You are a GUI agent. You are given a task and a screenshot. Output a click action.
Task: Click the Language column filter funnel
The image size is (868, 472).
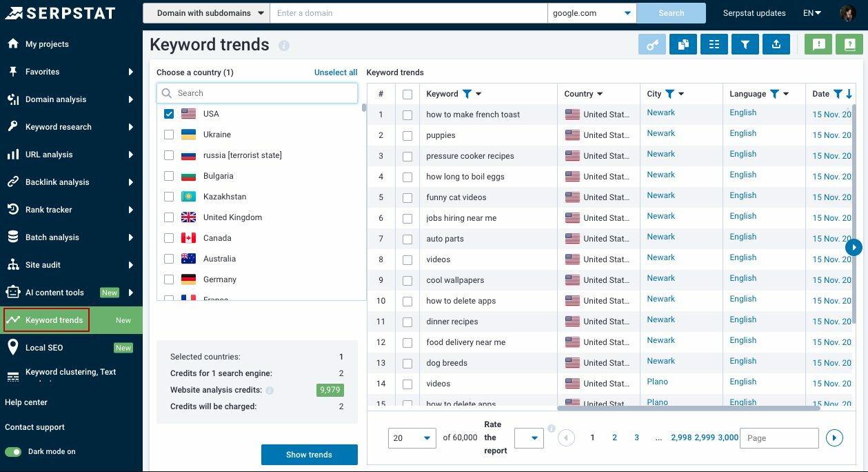(774, 94)
